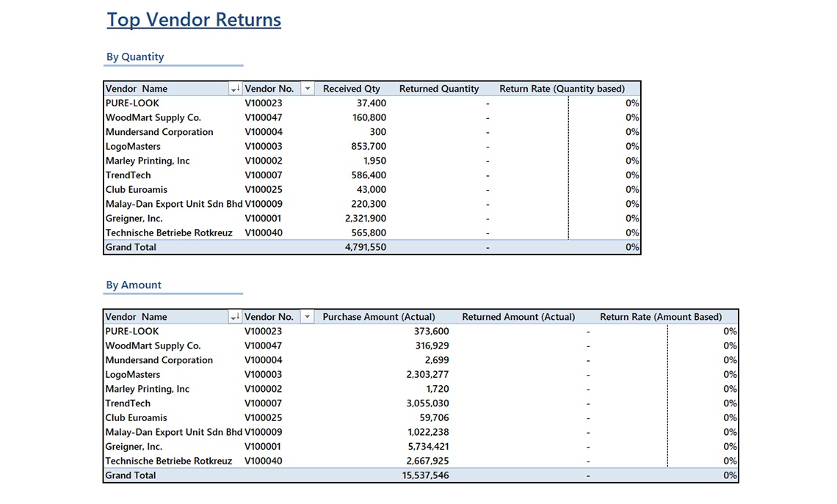Select LogoMasters in By Amount table
837x504 pixels.
click(132, 375)
